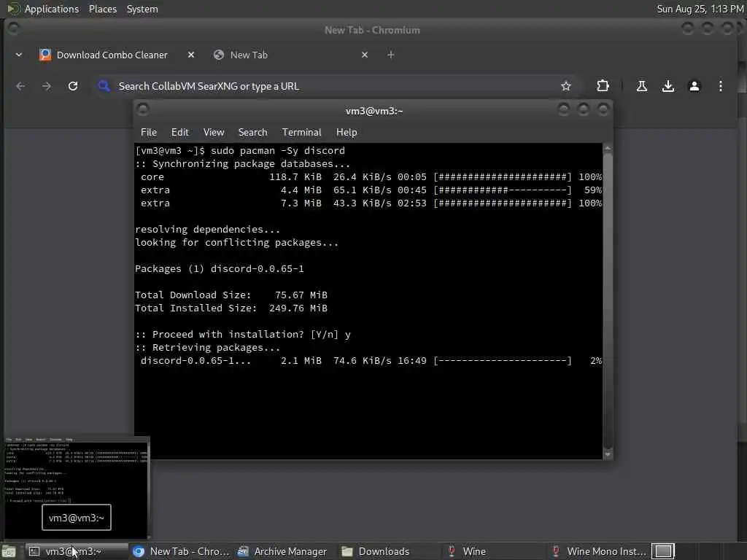
Task: Click the Combo Cleaner tab favicon
Action: pyautogui.click(x=45, y=55)
